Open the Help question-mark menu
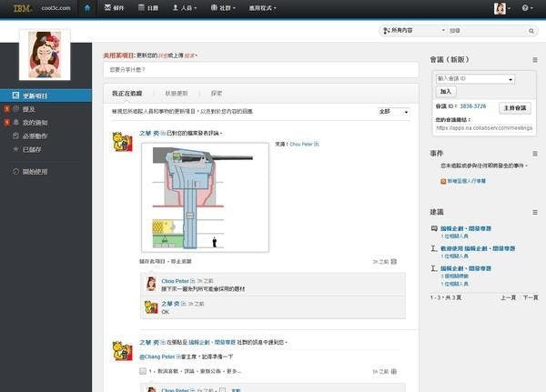This screenshot has width=546, height=392. tap(527, 8)
